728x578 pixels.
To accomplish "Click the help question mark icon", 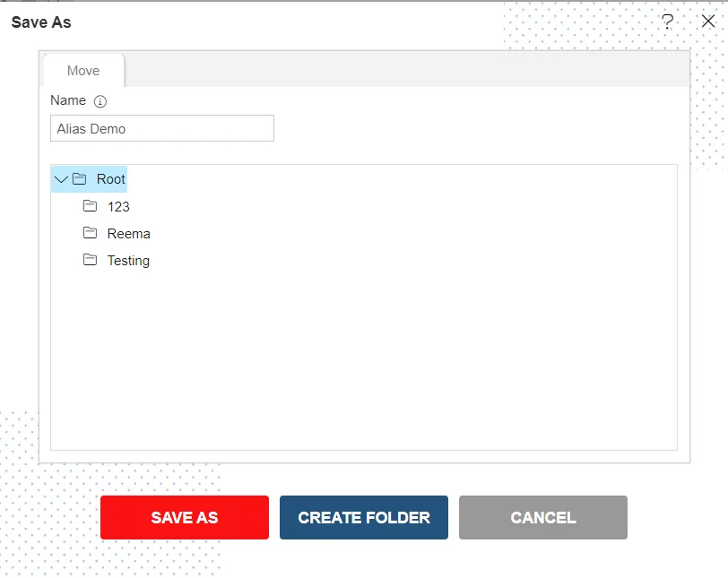I will pyautogui.click(x=667, y=22).
